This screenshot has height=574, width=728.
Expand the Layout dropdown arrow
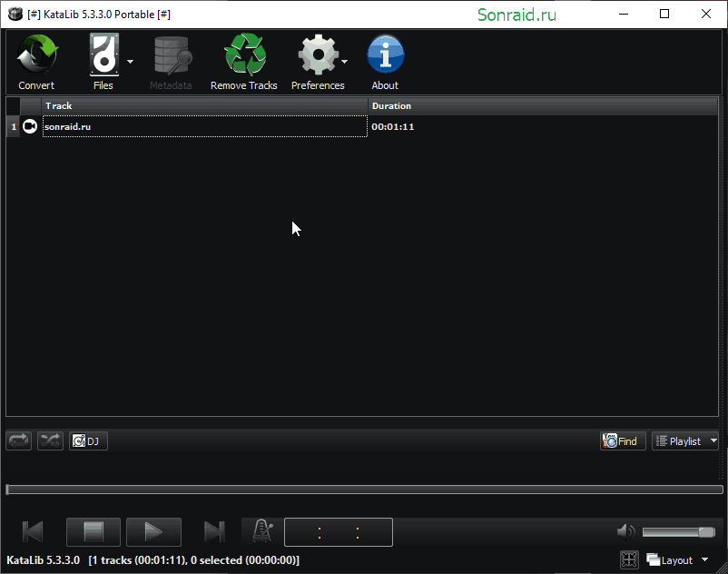click(x=704, y=559)
